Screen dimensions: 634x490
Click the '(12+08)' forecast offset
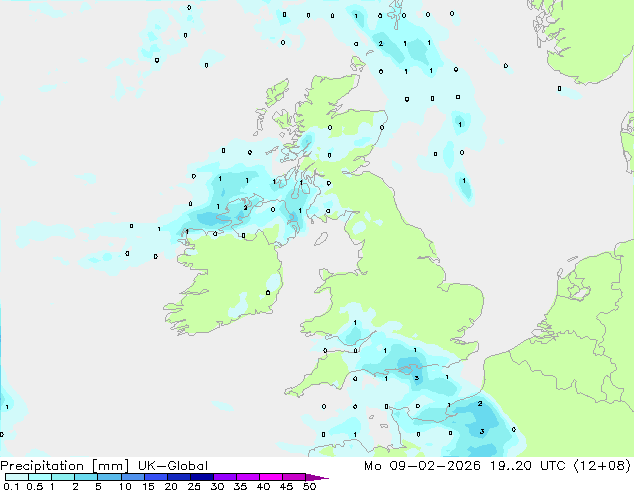pos(602,466)
